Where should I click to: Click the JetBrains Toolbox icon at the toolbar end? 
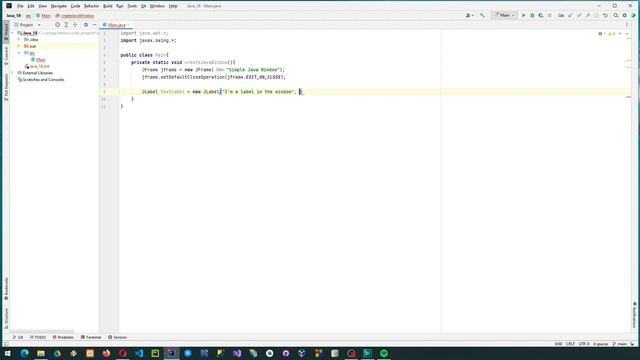point(633,16)
